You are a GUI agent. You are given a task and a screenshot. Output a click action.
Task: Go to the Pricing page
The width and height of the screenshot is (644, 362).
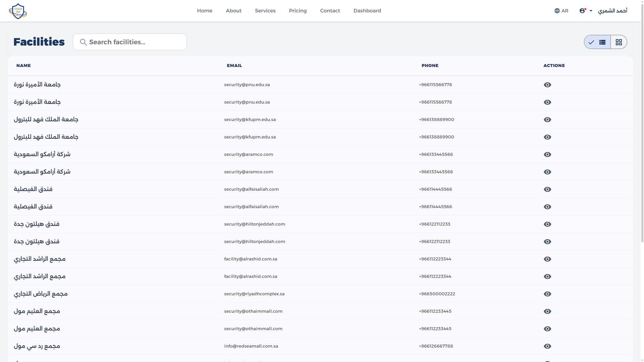298,10
